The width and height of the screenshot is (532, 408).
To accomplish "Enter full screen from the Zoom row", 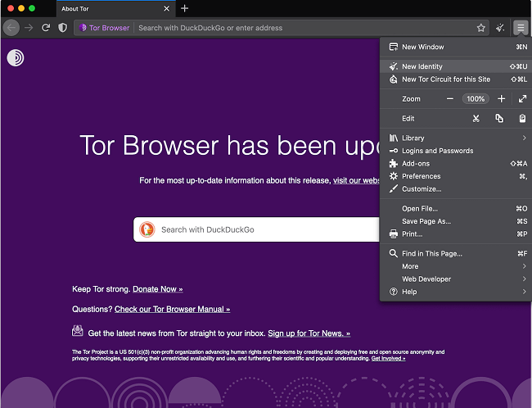I will pos(522,99).
